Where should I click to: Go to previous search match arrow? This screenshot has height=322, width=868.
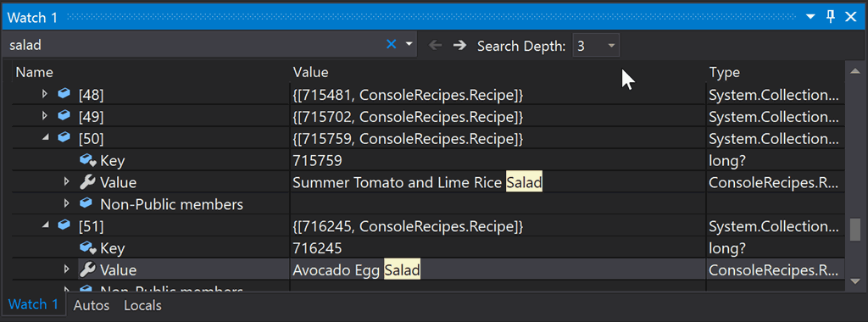click(436, 46)
